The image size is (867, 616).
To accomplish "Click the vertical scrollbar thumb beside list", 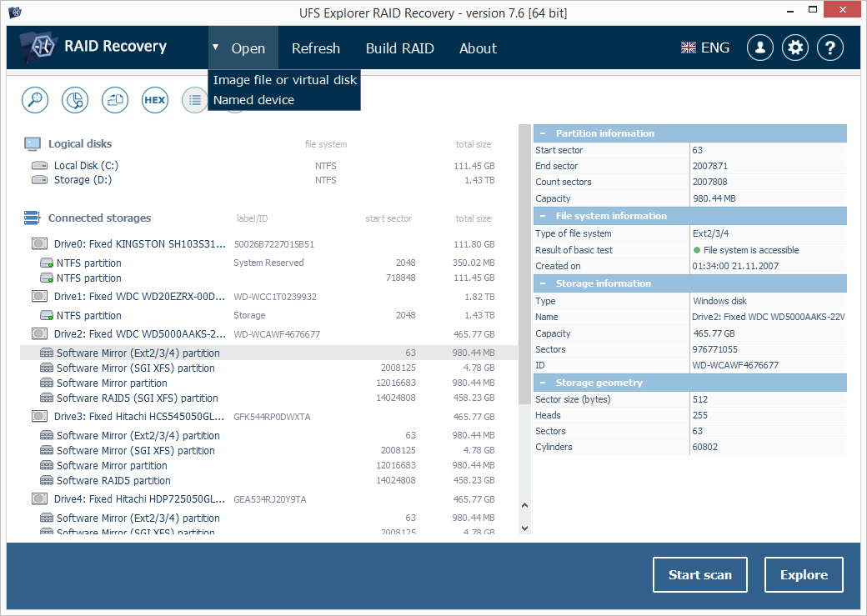I will (x=524, y=264).
